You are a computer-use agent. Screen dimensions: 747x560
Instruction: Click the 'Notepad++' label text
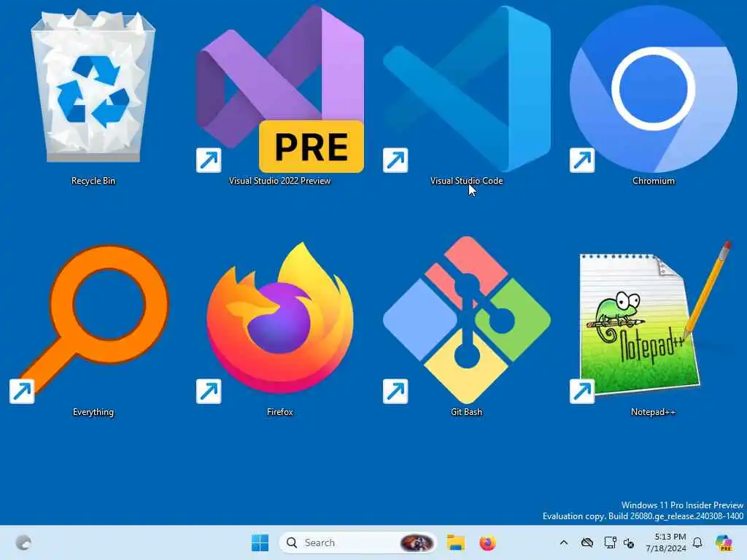tap(654, 413)
